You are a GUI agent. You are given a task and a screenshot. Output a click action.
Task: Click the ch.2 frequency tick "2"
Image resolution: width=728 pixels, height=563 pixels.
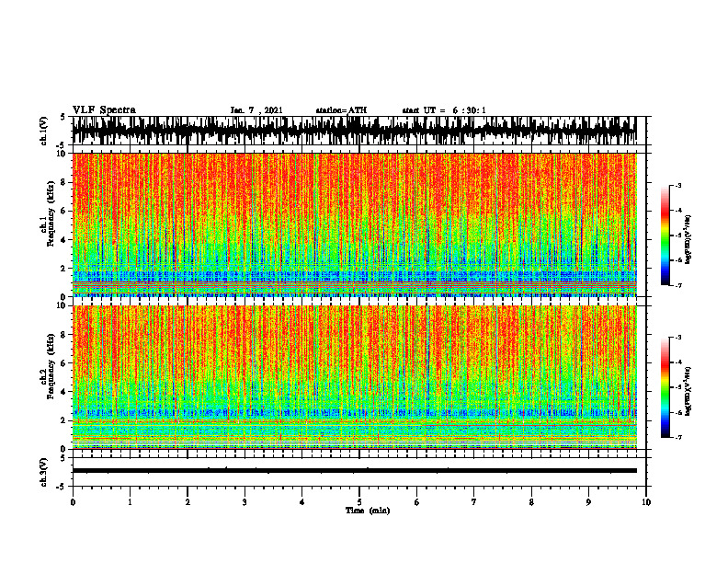(x=63, y=420)
